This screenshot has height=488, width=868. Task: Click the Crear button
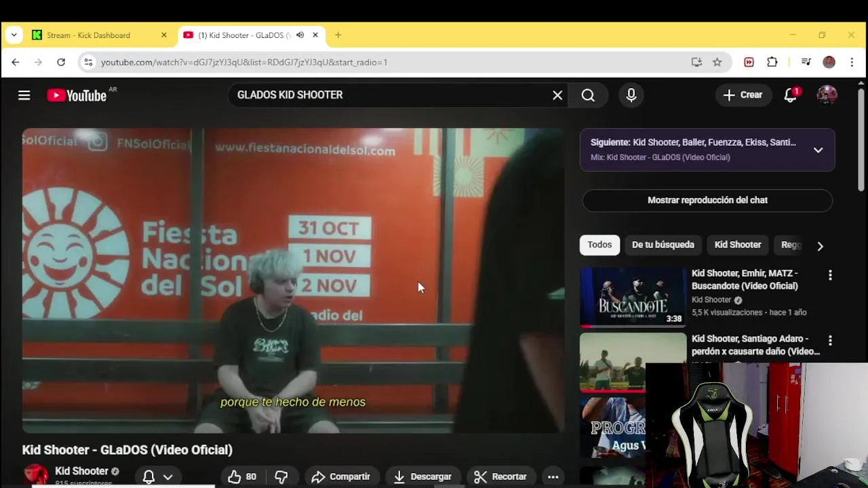pyautogui.click(x=743, y=95)
